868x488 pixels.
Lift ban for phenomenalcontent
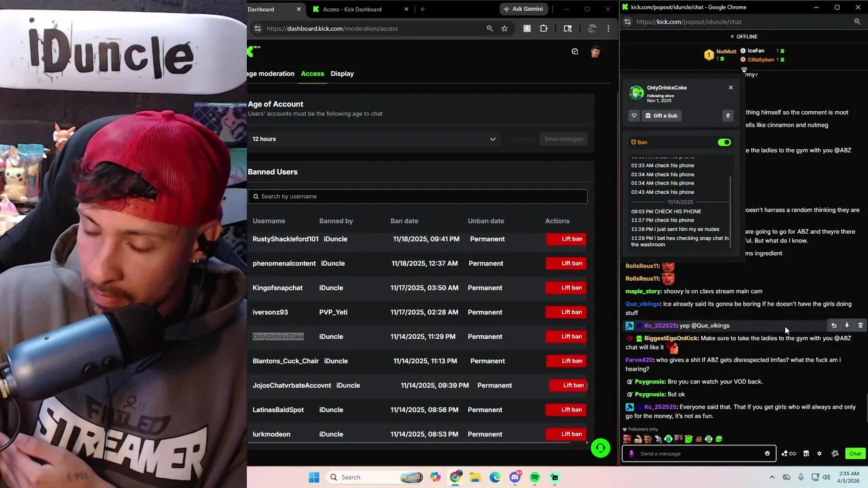pos(566,263)
